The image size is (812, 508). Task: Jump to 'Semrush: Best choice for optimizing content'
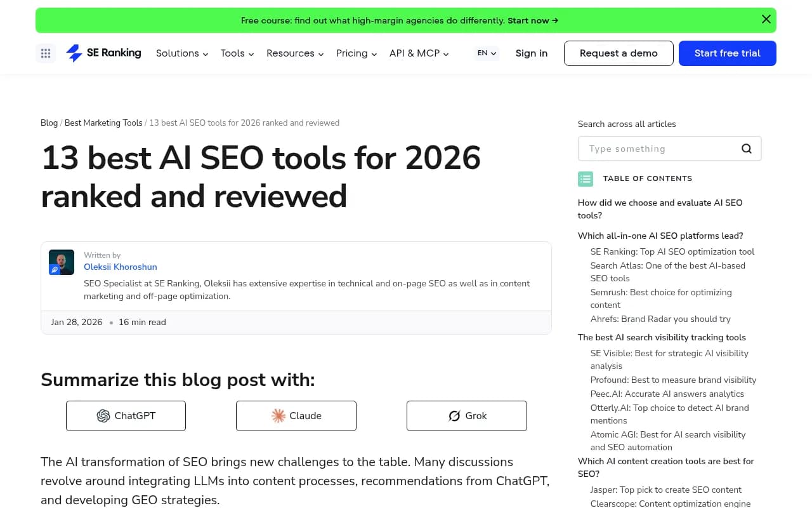(x=661, y=298)
